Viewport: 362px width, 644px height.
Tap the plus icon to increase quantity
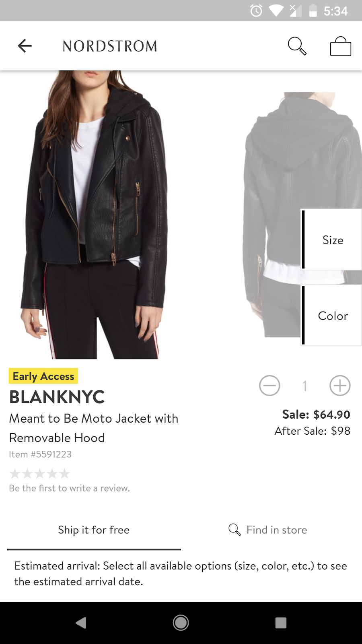(x=339, y=385)
